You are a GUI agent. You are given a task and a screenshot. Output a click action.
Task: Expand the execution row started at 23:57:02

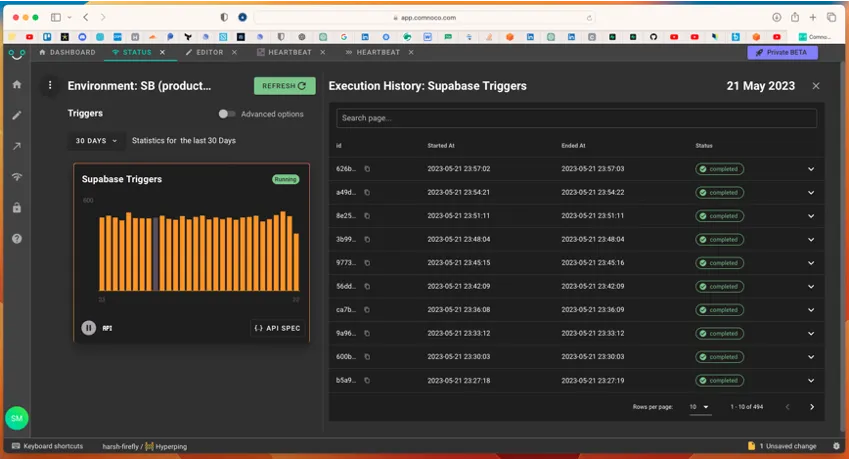click(810, 169)
